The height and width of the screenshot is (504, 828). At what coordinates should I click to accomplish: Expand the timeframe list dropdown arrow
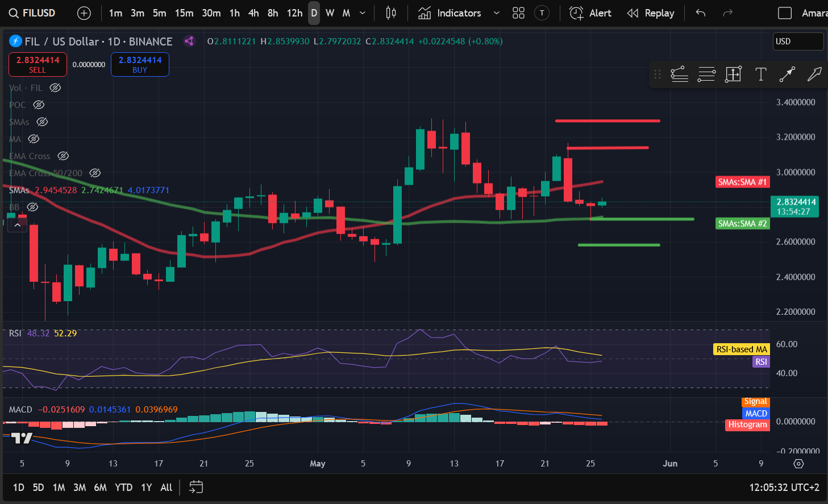point(363,13)
